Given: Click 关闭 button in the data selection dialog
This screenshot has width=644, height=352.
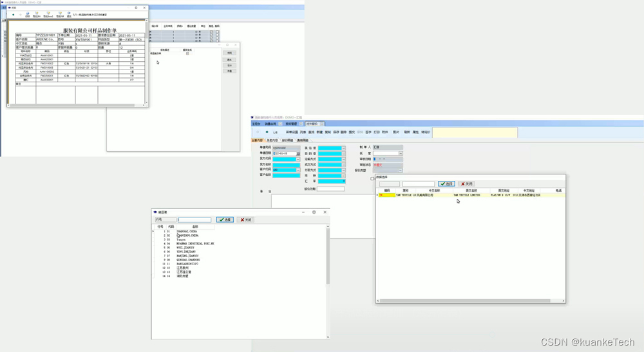Looking at the screenshot, I should point(466,184).
